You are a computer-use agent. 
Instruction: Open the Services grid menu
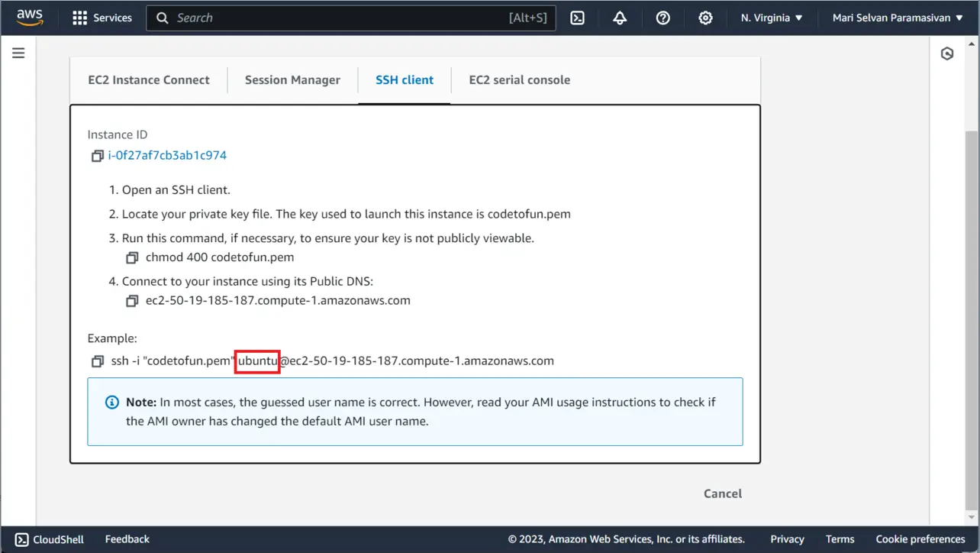tap(102, 18)
